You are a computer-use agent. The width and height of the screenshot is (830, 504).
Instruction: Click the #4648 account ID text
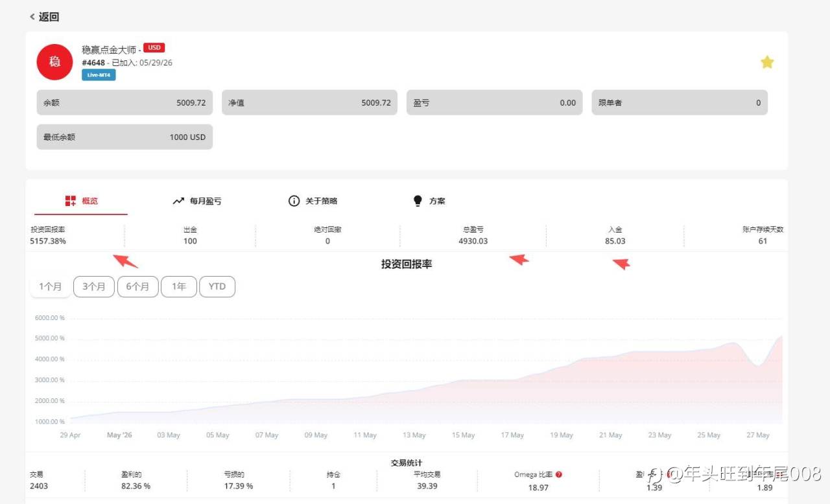[94, 63]
